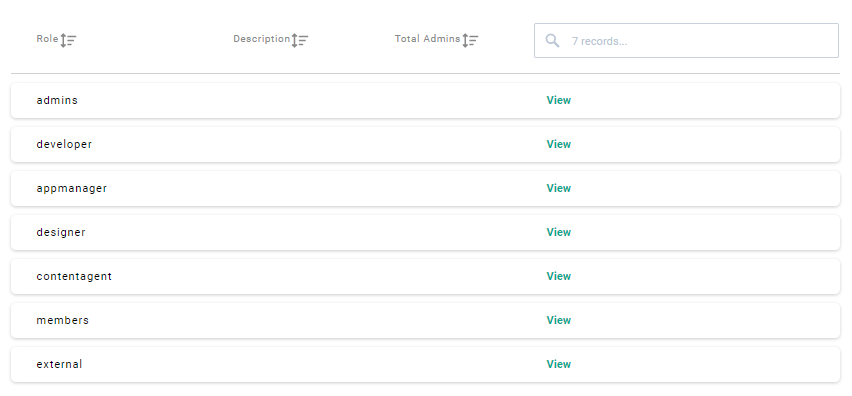Viewport: 852px width, 396px height.
Task: Select the contentagent role name
Action: 74,276
